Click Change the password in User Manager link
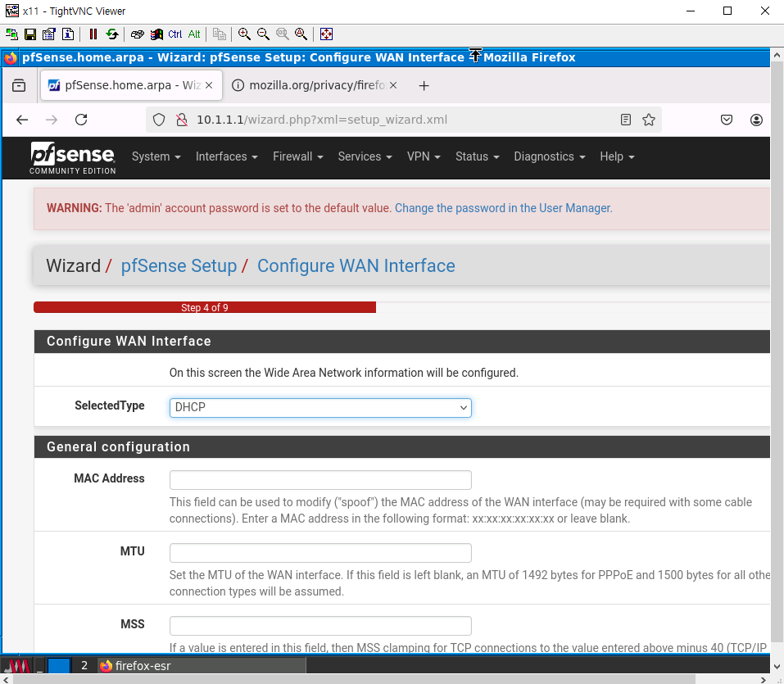784x684 pixels. pos(503,209)
